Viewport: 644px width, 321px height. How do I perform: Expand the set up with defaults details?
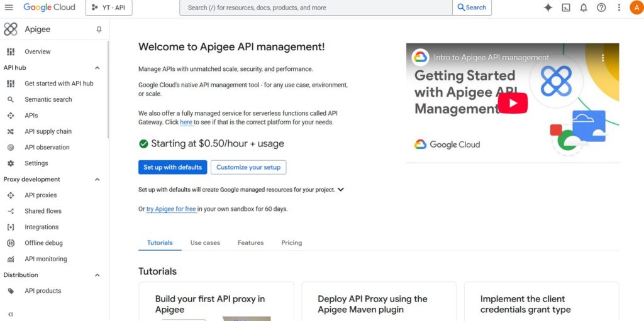(x=340, y=190)
